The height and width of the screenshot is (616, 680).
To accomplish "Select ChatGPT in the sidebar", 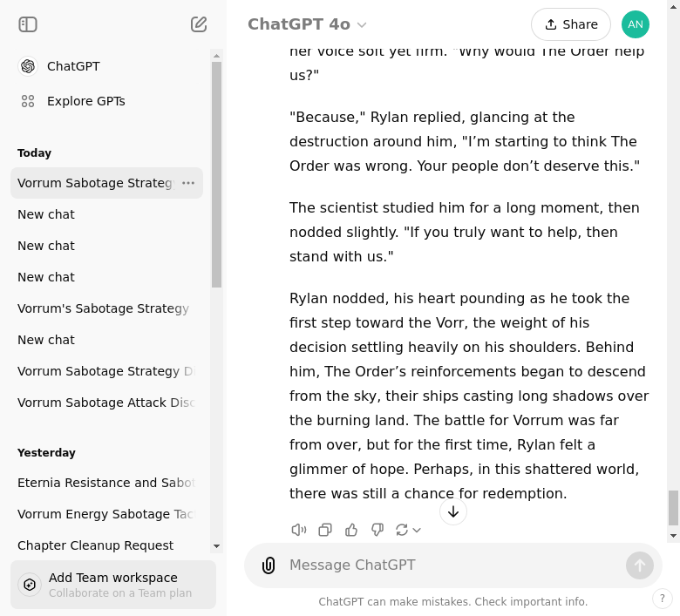I will coord(73,66).
